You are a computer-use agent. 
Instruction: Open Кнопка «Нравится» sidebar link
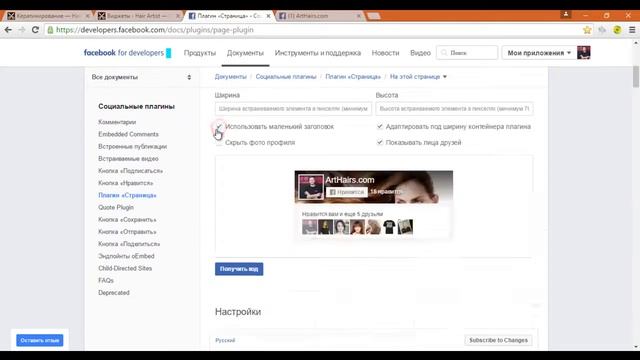[126, 183]
